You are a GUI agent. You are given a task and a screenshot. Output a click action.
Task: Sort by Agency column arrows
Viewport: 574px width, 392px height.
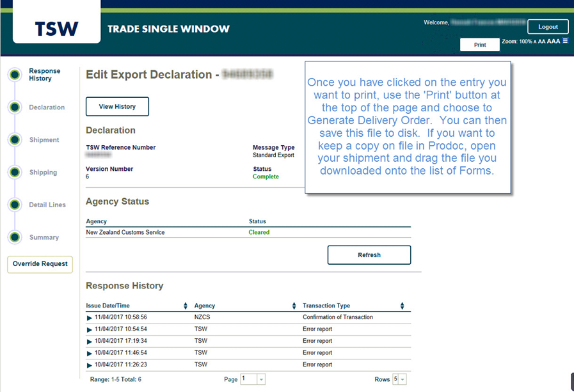pyautogui.click(x=294, y=306)
